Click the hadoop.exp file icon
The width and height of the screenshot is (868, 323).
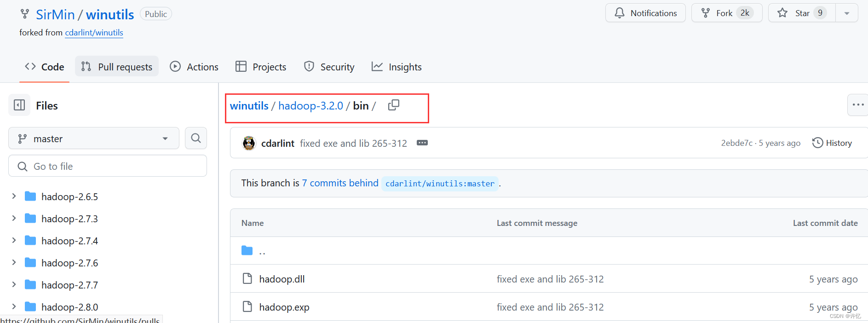click(247, 306)
